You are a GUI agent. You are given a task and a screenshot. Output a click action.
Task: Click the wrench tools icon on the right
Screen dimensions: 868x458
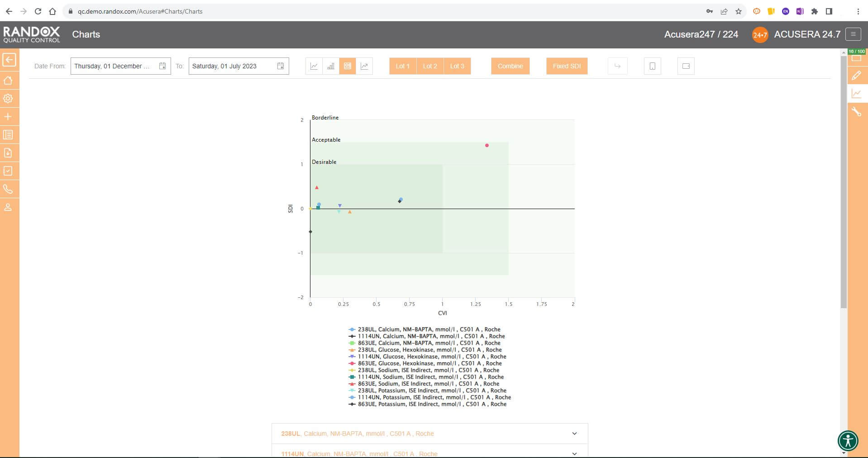click(858, 112)
